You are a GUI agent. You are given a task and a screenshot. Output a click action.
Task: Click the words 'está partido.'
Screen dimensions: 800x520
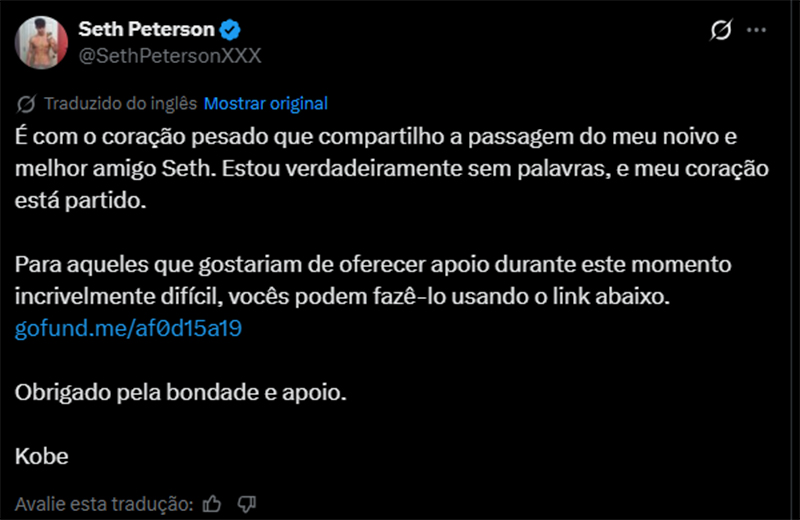[x=80, y=200]
